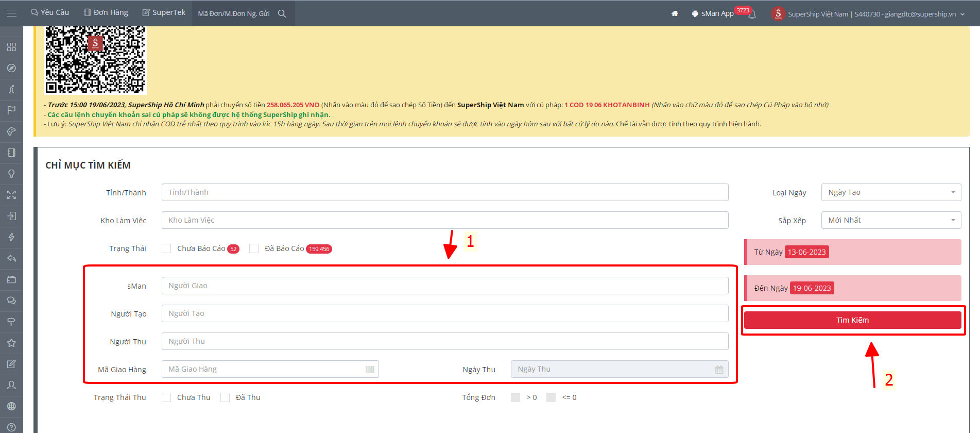
Task: Go to home via house icon
Action: pos(675,13)
